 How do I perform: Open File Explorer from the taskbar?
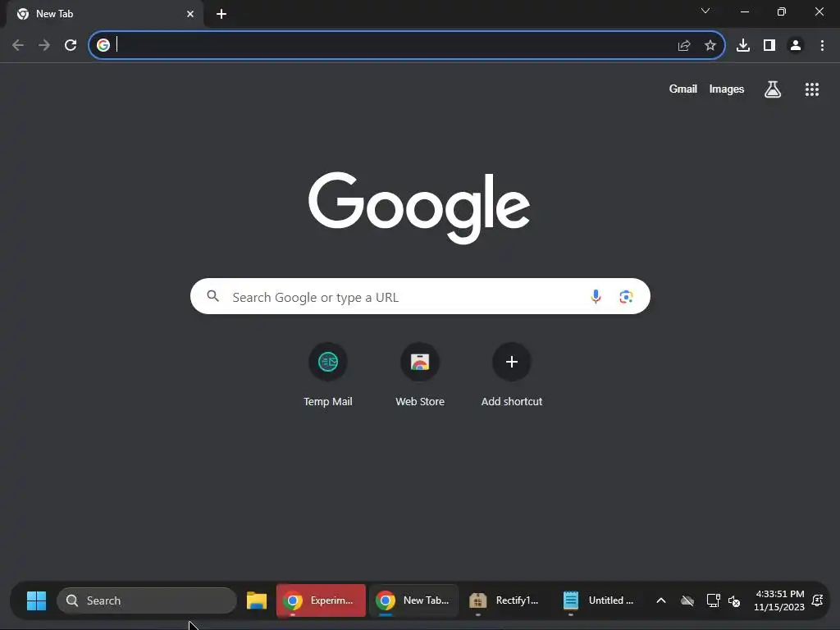(x=257, y=600)
